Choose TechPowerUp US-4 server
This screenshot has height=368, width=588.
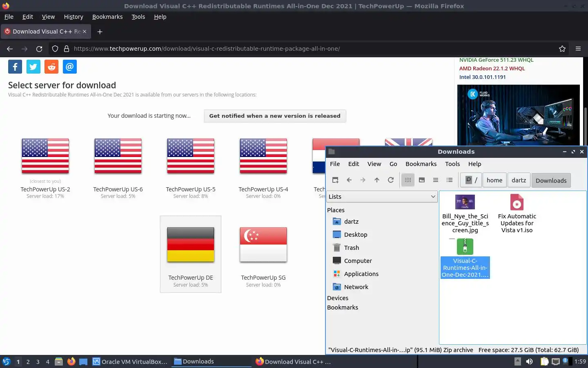point(263,168)
